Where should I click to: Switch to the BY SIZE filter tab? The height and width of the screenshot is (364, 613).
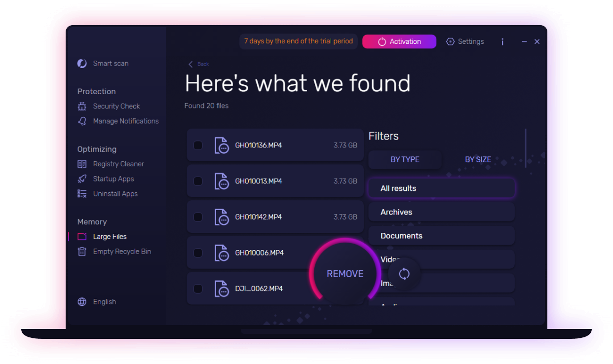pos(478,160)
